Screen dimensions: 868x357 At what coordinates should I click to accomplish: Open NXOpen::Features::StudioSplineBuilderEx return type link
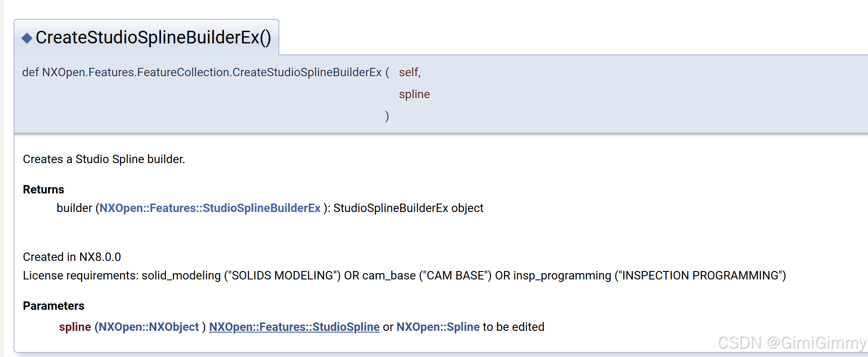point(210,208)
